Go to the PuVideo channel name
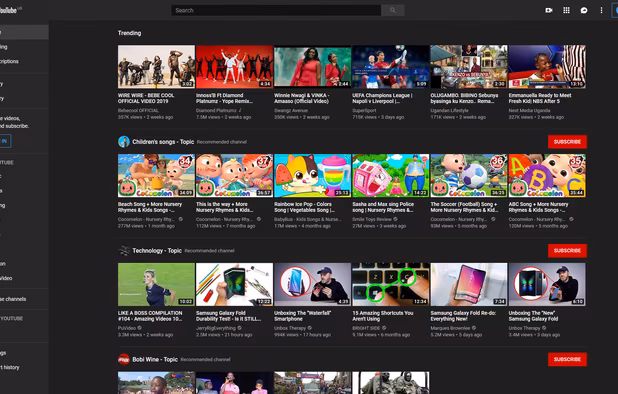The height and width of the screenshot is (394, 618). click(x=127, y=328)
